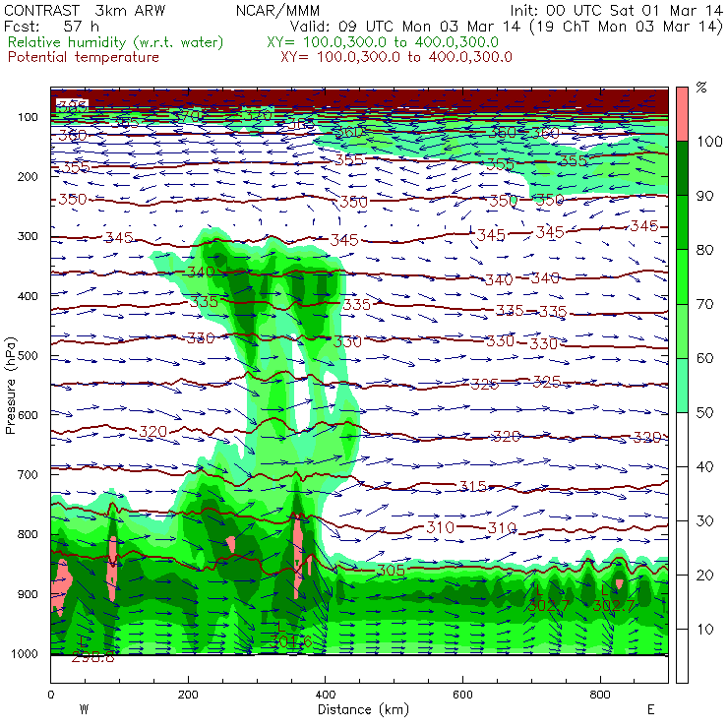Click the '305' isentrope contour label

tap(391, 571)
